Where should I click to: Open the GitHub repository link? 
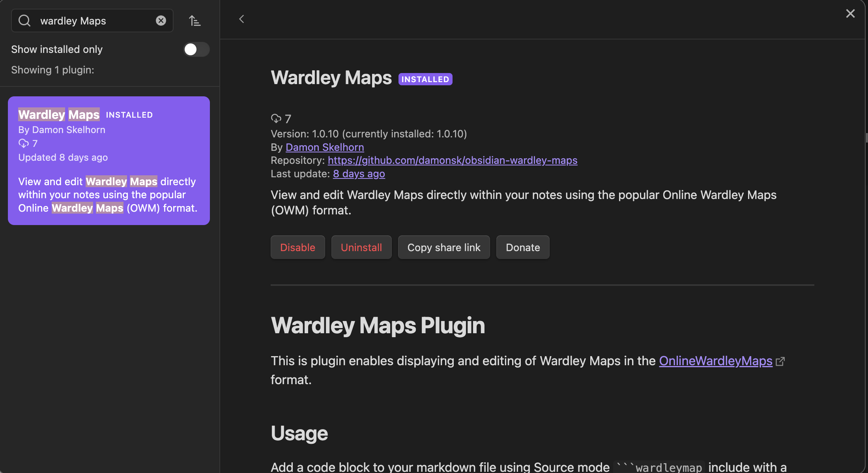pos(453,160)
